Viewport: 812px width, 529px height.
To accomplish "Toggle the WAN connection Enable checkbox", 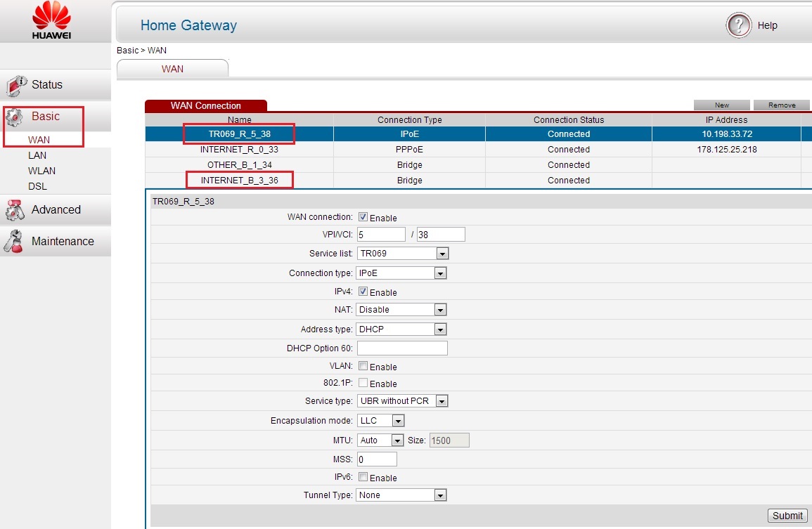I will tap(363, 218).
